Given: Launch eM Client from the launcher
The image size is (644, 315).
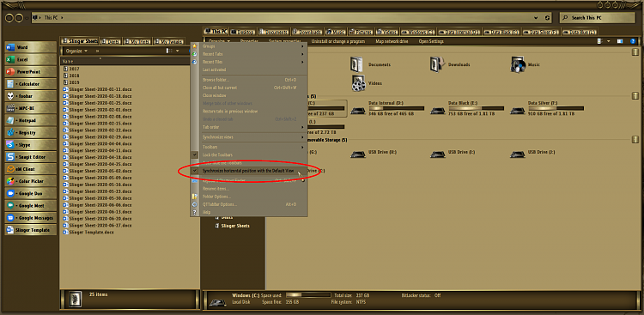Looking at the screenshot, I should 31,169.
